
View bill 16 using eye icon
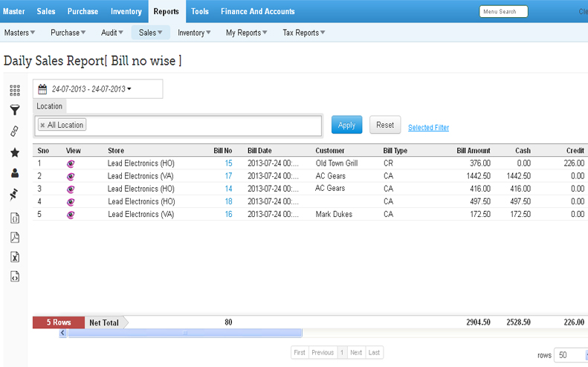coord(71,215)
